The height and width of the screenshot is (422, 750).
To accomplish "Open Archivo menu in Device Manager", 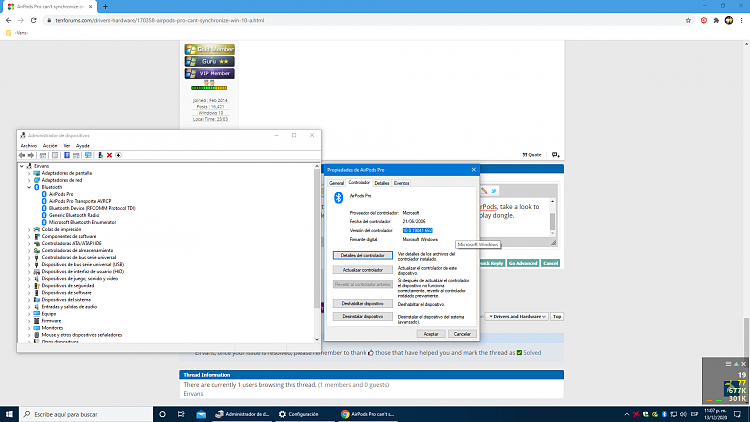I will 29,146.
